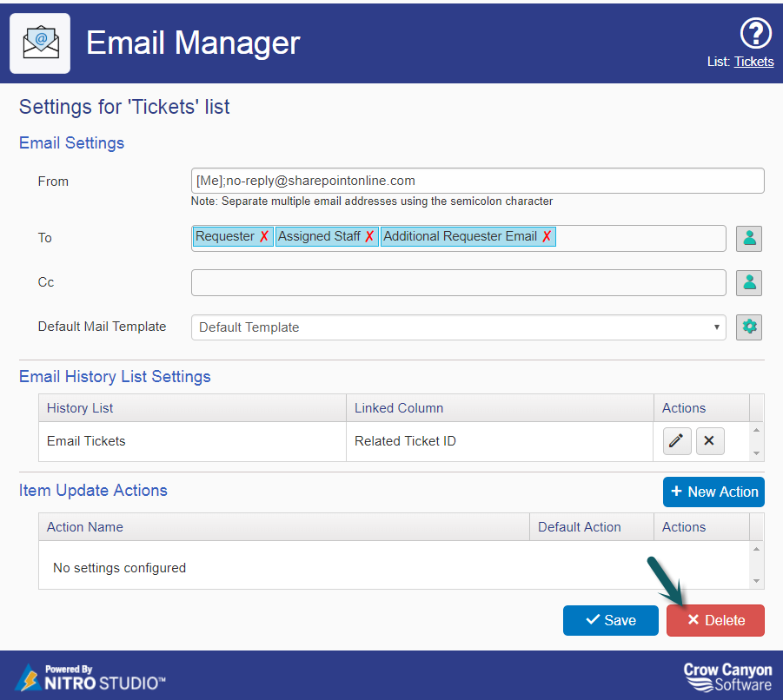This screenshot has width=783, height=700.
Task: Add a New Action
Action: (713, 492)
